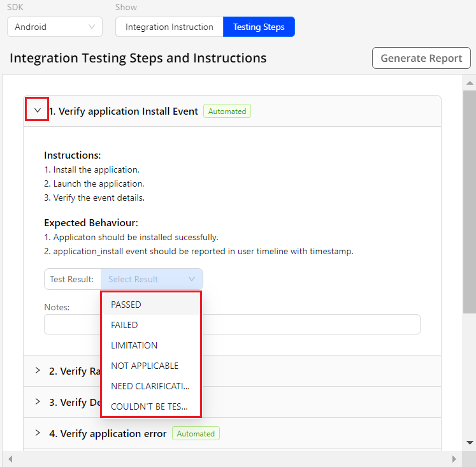Pick the NEED CLARIFICATION option

(150, 386)
